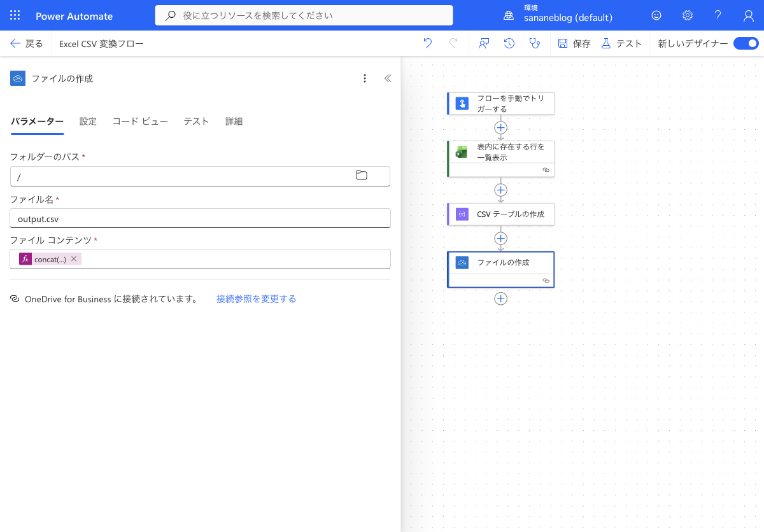Open the help question mark icon
The image size is (764, 532).
click(718, 15)
